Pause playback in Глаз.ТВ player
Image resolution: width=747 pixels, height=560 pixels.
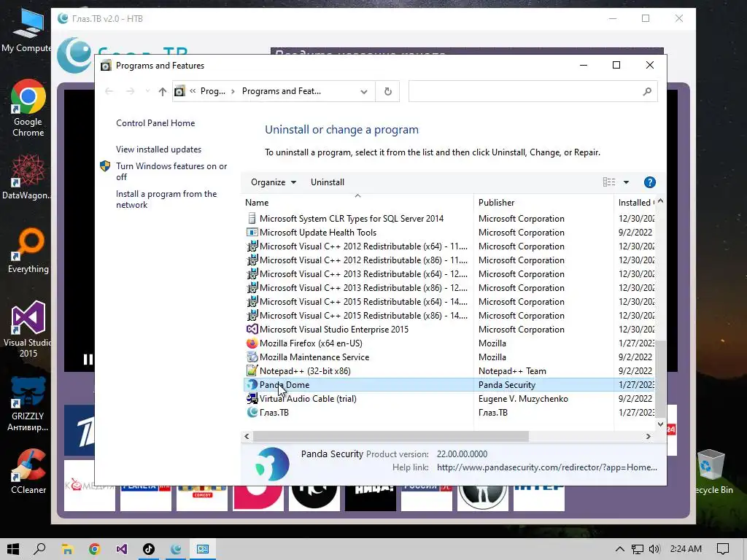click(x=88, y=359)
